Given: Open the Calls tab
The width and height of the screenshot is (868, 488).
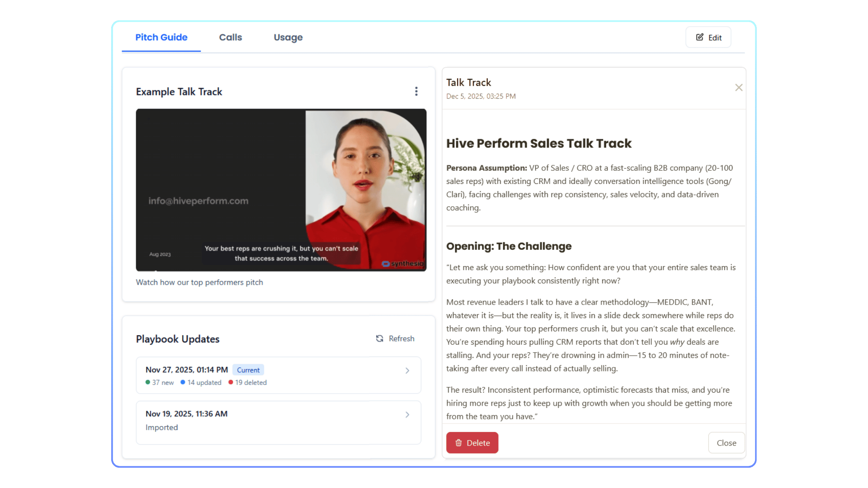Looking at the screenshot, I should tap(231, 38).
